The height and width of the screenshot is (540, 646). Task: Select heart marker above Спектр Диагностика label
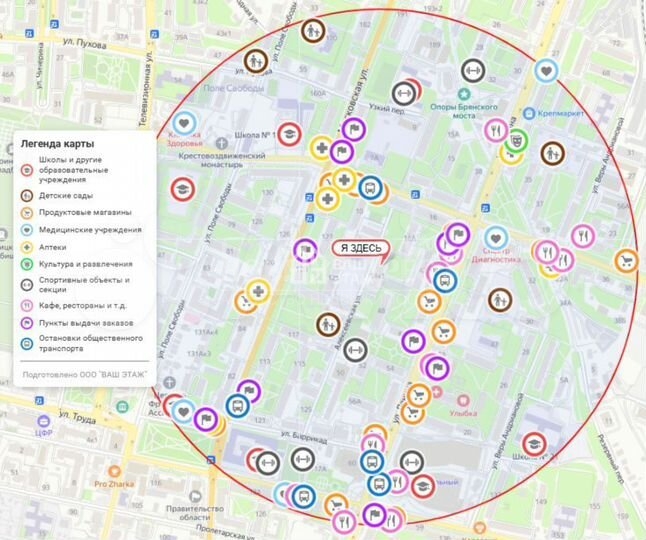tap(495, 238)
